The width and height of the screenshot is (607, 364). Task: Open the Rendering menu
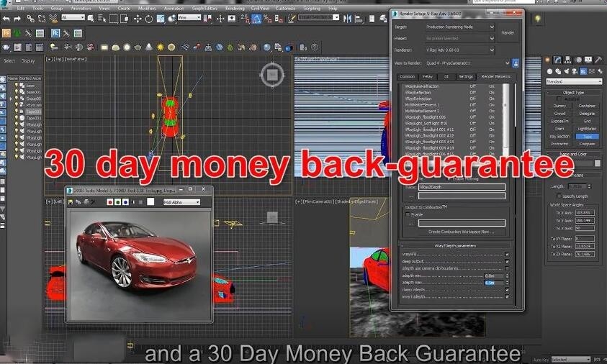coord(235,8)
